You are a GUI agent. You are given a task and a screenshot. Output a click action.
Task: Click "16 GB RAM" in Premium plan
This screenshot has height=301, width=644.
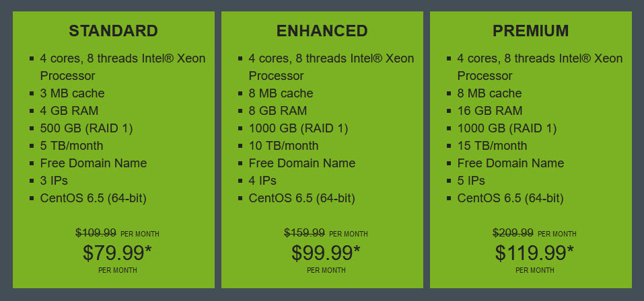(x=490, y=111)
